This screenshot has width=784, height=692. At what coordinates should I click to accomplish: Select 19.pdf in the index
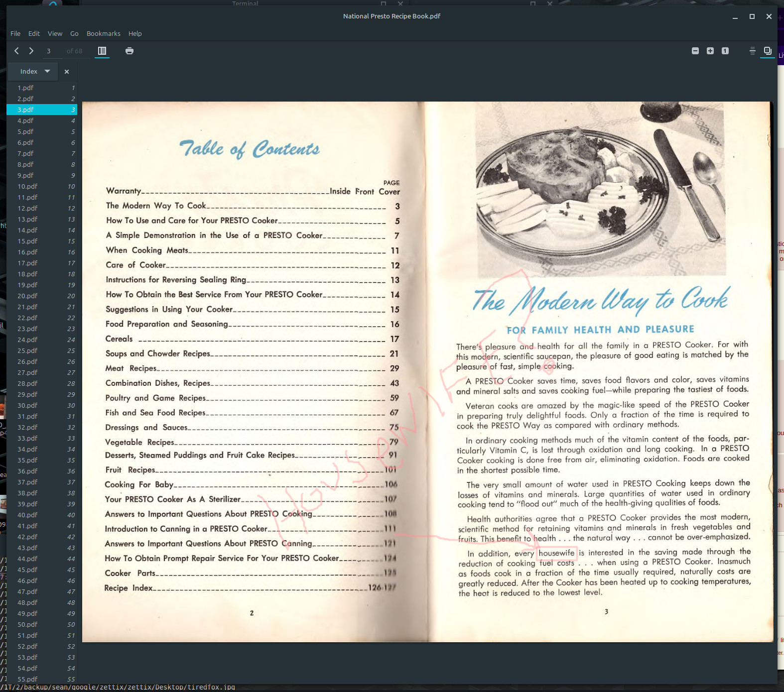tap(42, 285)
